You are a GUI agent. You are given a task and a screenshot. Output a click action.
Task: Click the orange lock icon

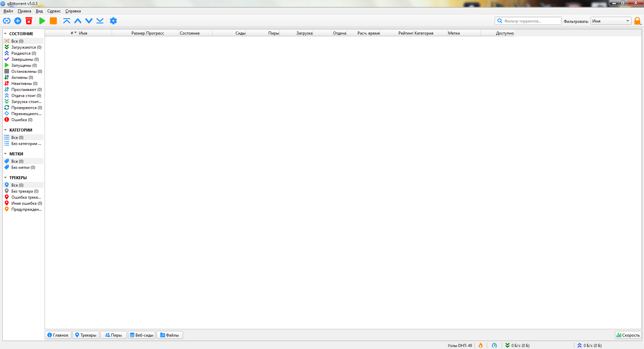tap(638, 21)
